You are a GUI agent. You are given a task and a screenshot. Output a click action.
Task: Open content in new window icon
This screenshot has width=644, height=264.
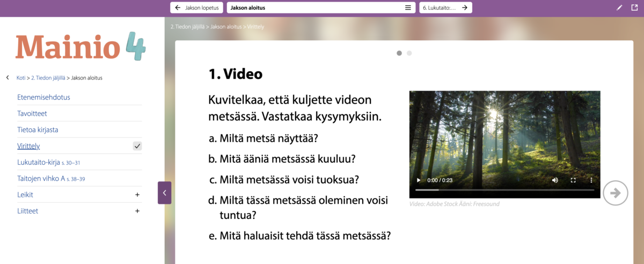635,8
